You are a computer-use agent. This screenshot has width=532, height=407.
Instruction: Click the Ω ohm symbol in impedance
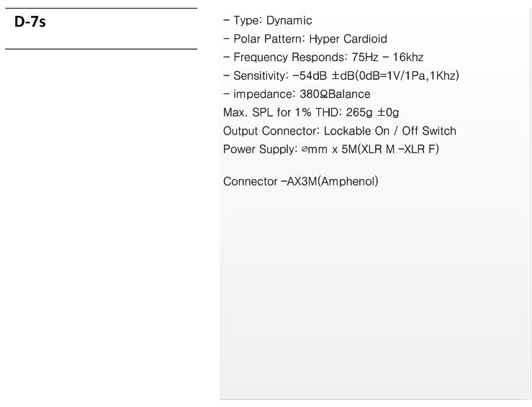point(324,94)
